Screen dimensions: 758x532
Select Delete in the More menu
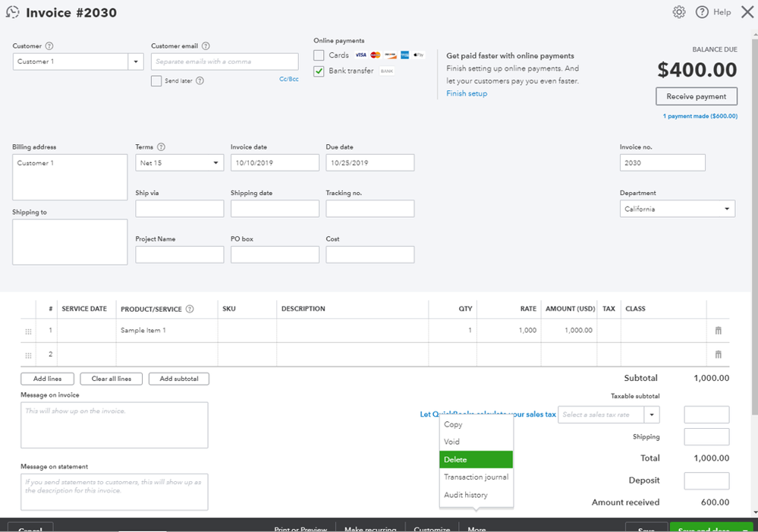click(477, 459)
